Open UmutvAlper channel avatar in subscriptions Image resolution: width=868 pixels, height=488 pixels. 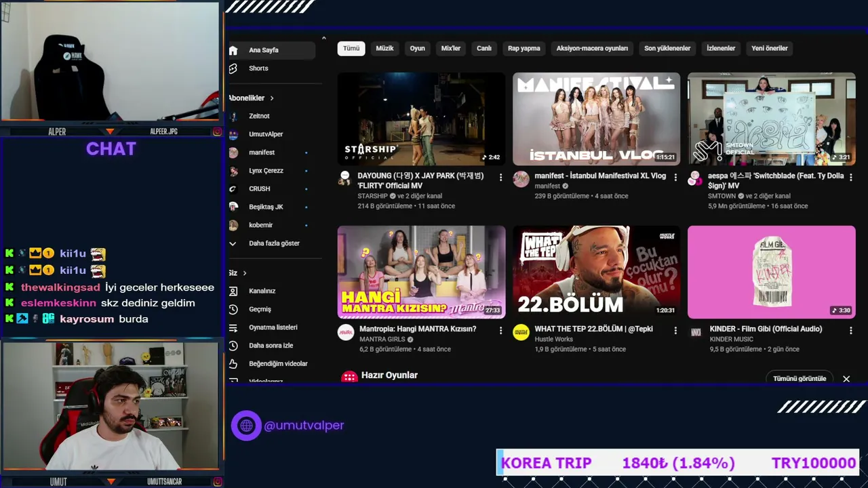click(233, 134)
